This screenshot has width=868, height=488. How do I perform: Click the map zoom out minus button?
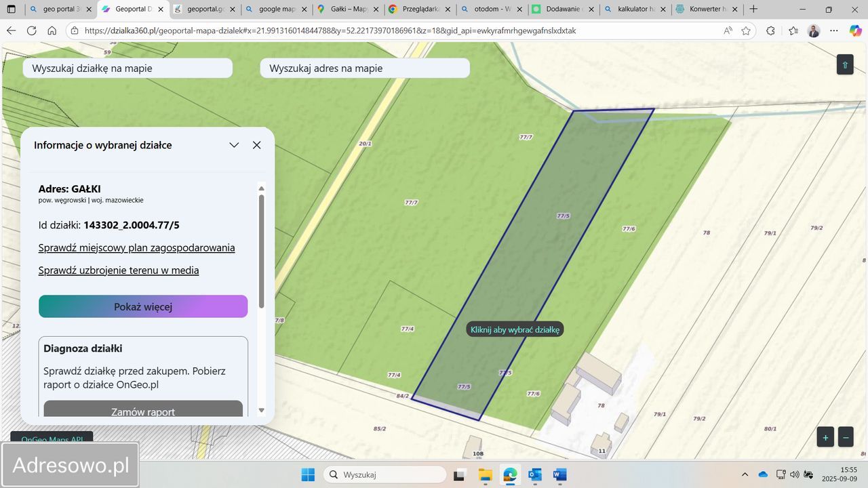click(846, 437)
